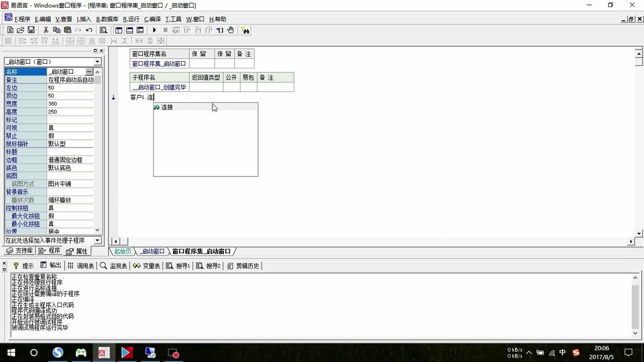644x362 pixels.
Task: Click the 易语言 logo icon beside 程序 menu
Action: point(9,18)
